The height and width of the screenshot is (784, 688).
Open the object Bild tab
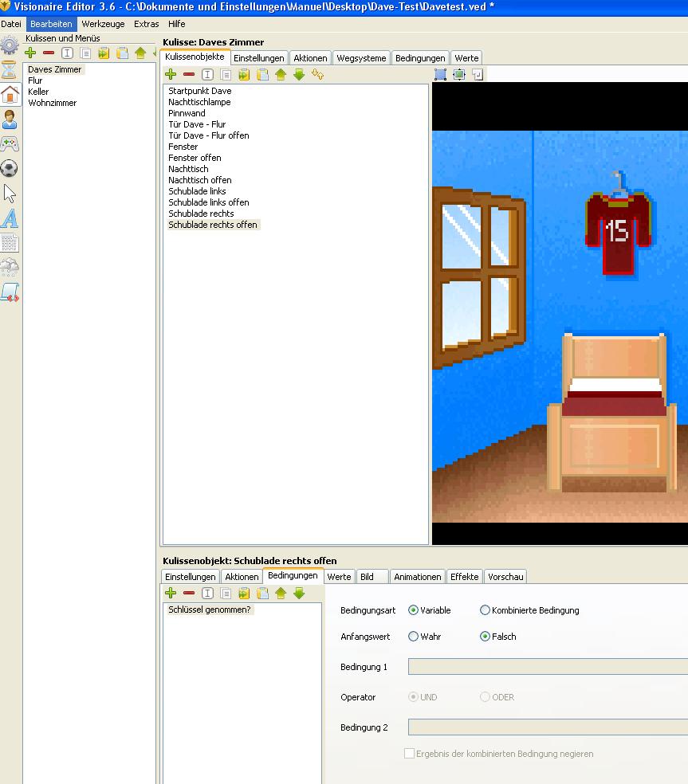tap(372, 577)
